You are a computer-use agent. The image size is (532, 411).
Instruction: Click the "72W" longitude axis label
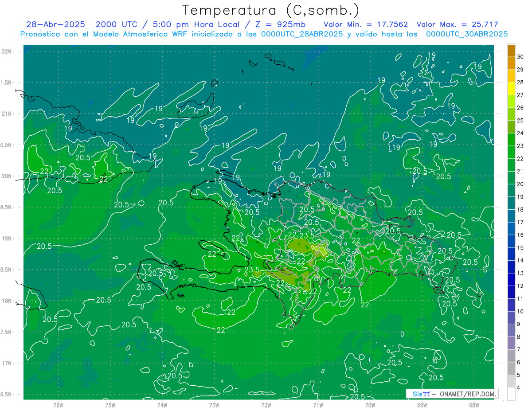point(266,405)
